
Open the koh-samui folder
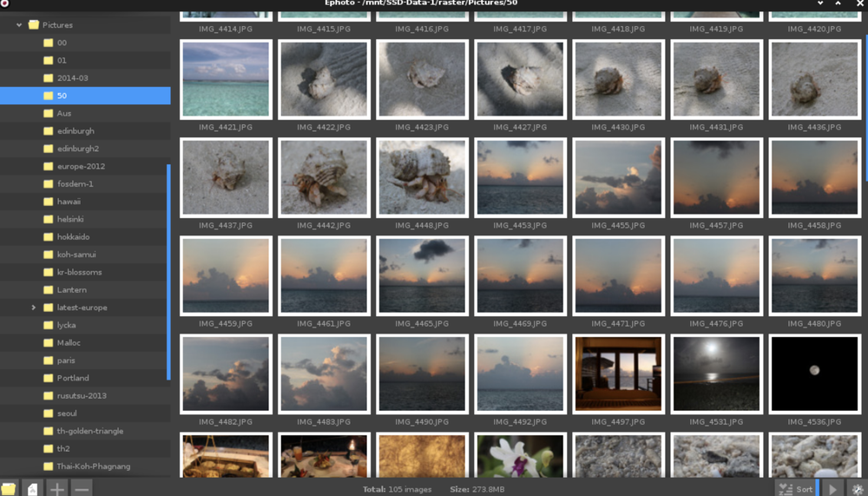click(x=85, y=255)
